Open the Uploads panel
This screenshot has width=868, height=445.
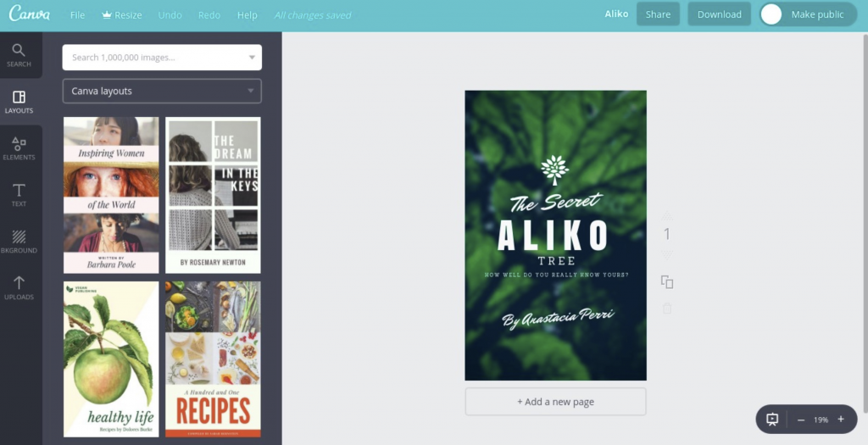[x=19, y=288]
